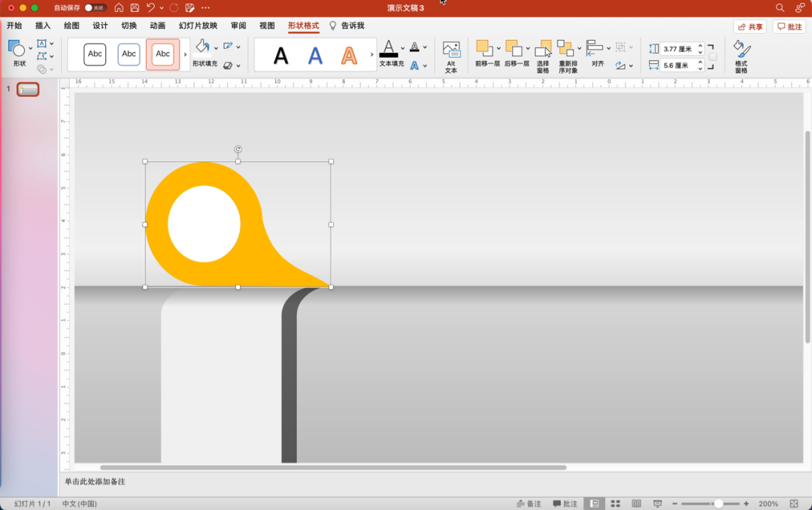Toggle the 自动保存 autosave switch

pos(95,8)
